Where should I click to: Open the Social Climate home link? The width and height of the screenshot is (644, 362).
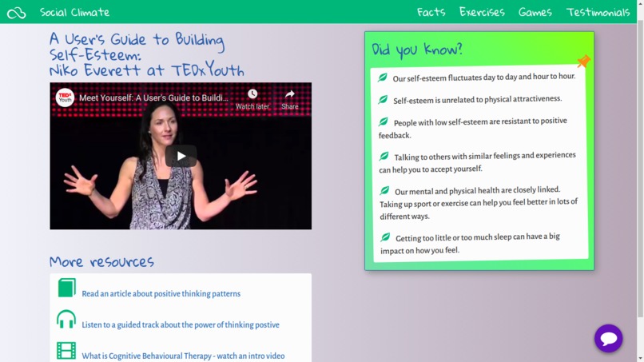pos(74,12)
